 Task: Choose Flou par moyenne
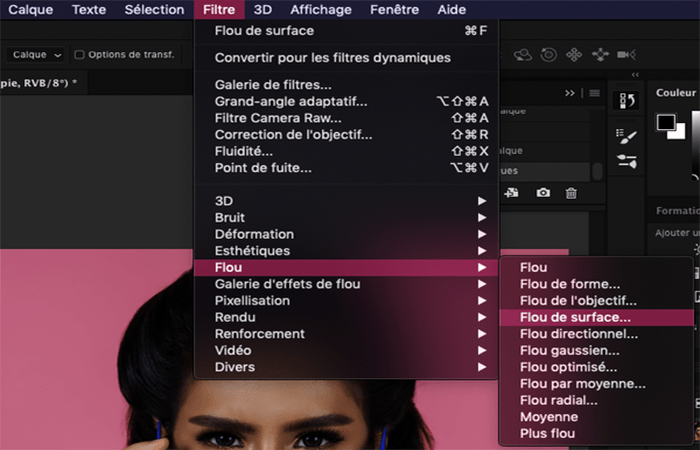pyautogui.click(x=596, y=383)
